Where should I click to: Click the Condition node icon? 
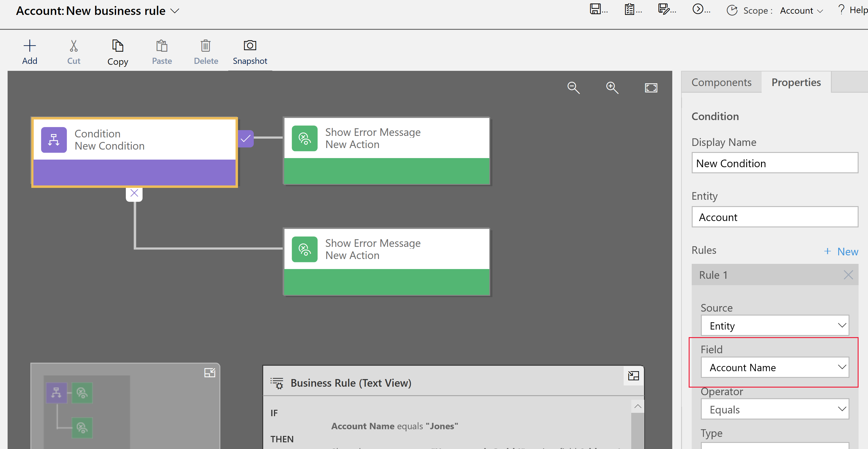54,140
